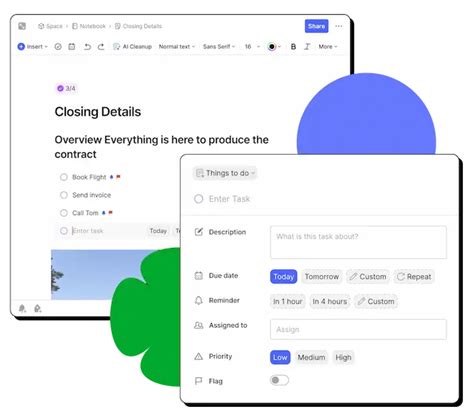Open the Things to do list dropdown
This screenshot has width=474, height=418.
225,173
